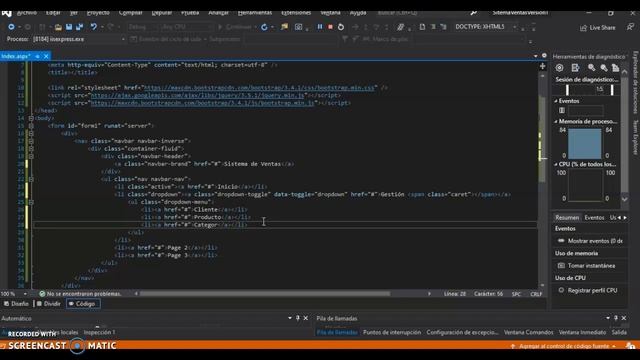Collapse the body tag outline toggle
The image size is (640, 360).
(x=31, y=118)
